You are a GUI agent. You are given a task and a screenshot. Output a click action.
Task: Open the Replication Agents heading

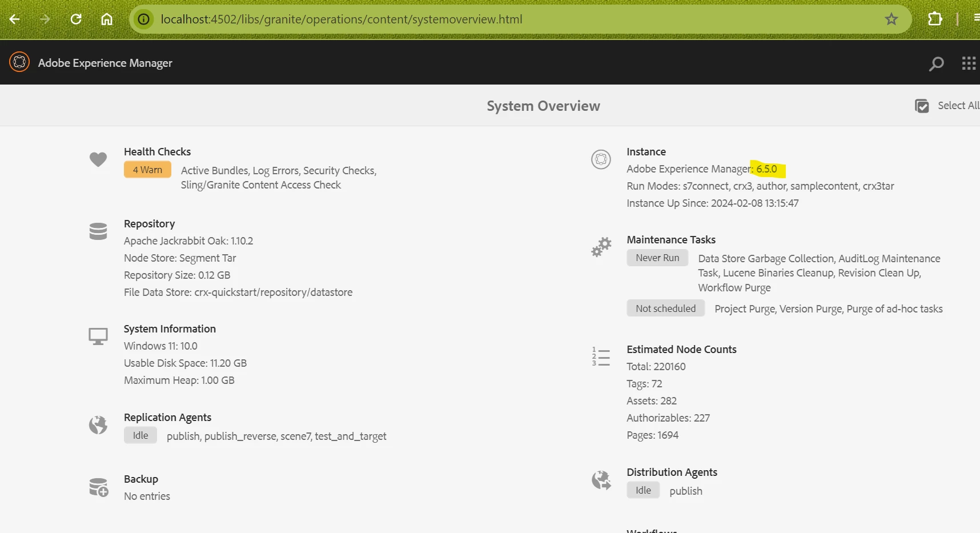(x=167, y=418)
